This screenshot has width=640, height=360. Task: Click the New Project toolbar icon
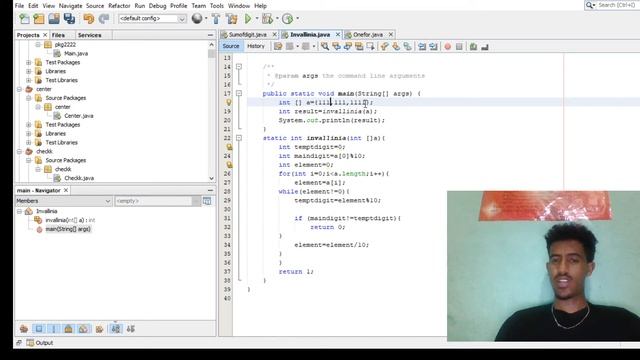click(x=39, y=19)
